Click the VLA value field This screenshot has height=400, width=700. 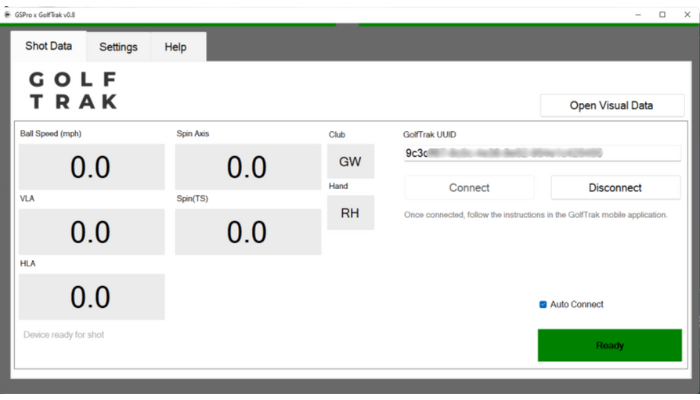(91, 232)
